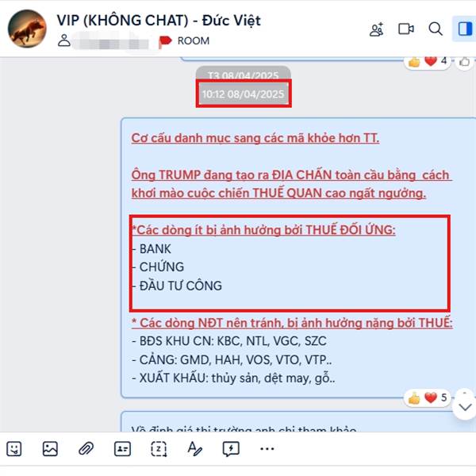Toggle the conversation info side panel
The height and width of the screenshot is (476, 476).
coord(465,29)
